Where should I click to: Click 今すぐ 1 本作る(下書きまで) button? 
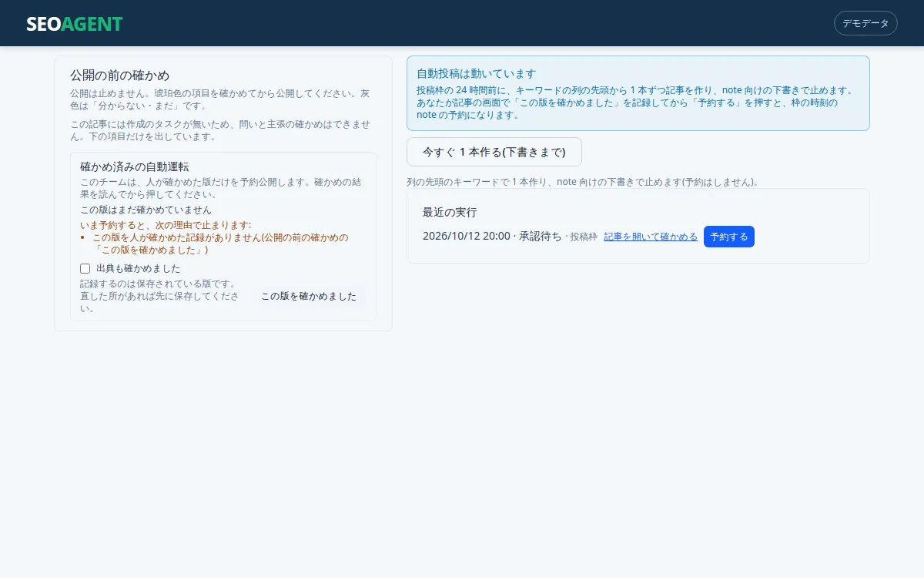point(494,152)
